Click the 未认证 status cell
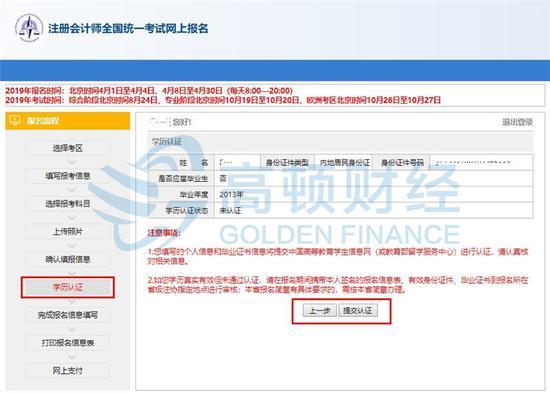Image resolution: width=550 pixels, height=393 pixels. (374, 211)
